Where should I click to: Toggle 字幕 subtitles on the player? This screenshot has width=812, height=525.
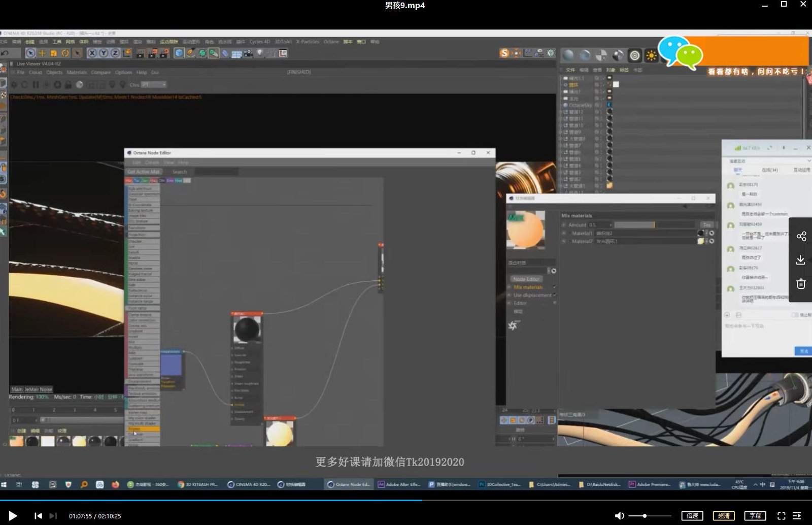(x=755, y=516)
